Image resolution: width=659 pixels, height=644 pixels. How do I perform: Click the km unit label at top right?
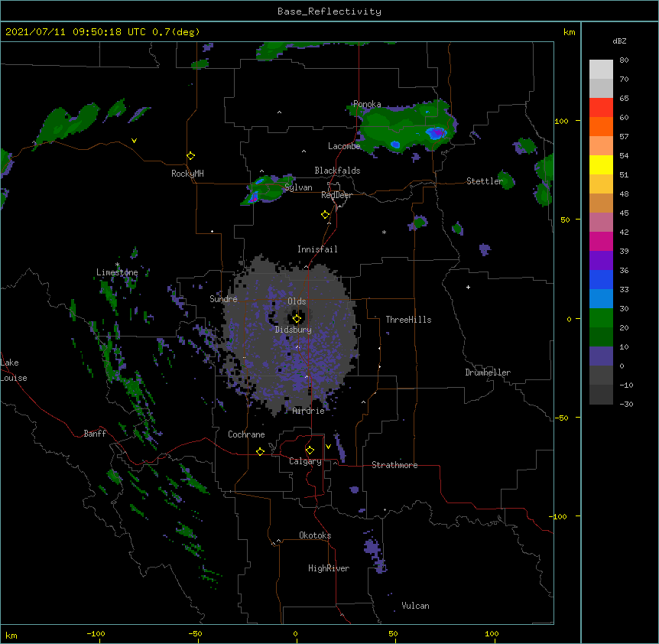pos(569,32)
